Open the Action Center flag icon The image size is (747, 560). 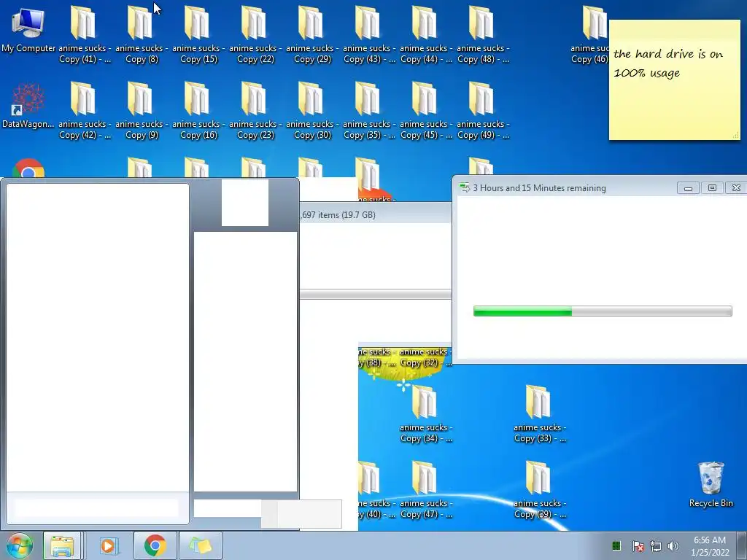pos(638,545)
